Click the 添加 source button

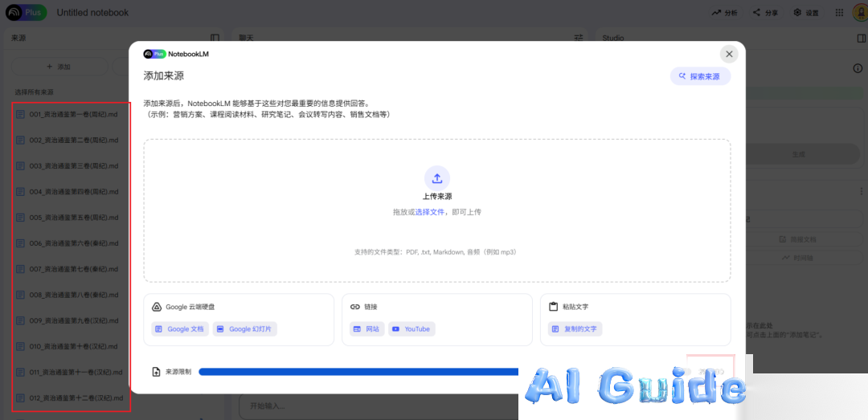[59, 67]
